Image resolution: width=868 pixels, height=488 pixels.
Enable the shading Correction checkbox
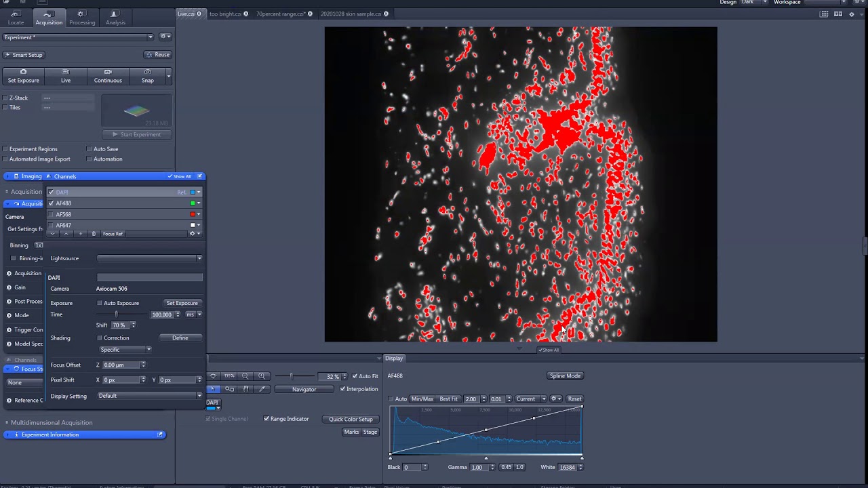click(100, 338)
